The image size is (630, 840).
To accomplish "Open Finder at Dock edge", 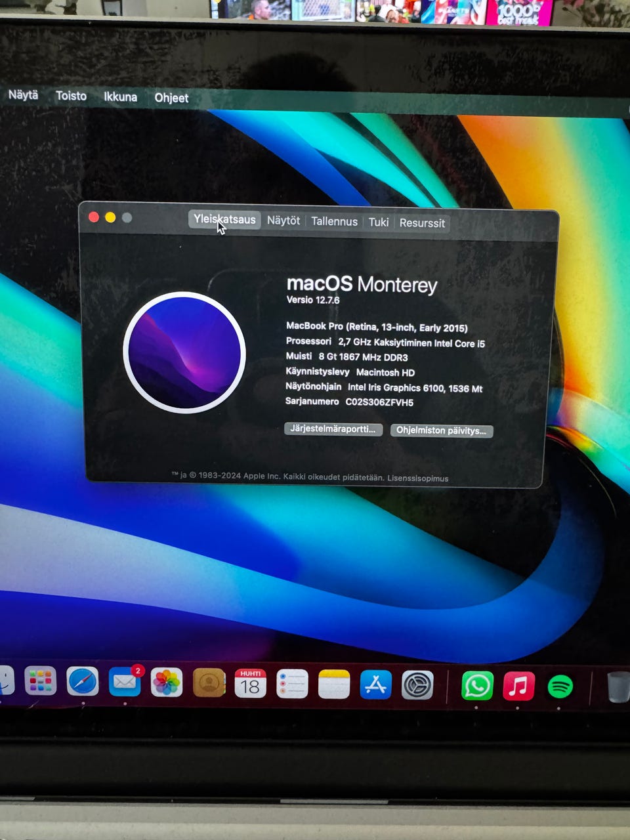I will point(7,681).
